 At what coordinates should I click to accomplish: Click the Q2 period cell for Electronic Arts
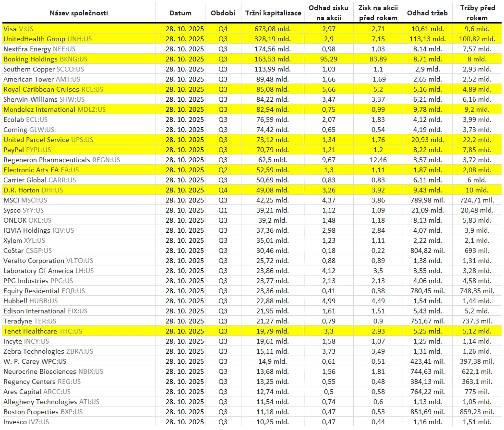tap(223, 170)
